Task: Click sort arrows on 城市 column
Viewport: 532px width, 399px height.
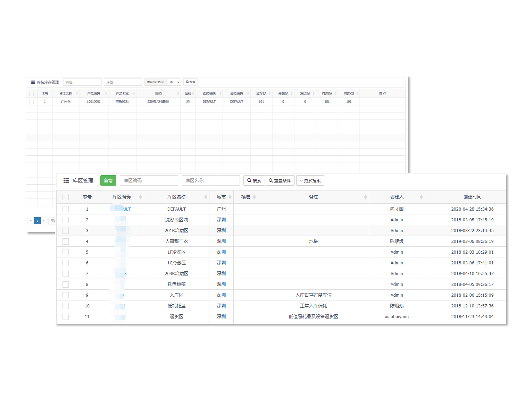Action: click(230, 197)
